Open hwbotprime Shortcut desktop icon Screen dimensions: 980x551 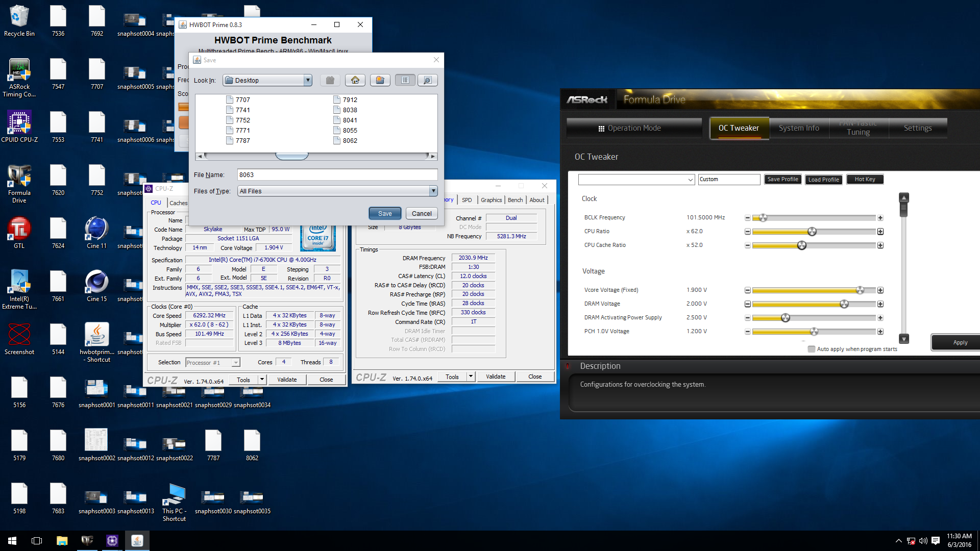tap(97, 343)
